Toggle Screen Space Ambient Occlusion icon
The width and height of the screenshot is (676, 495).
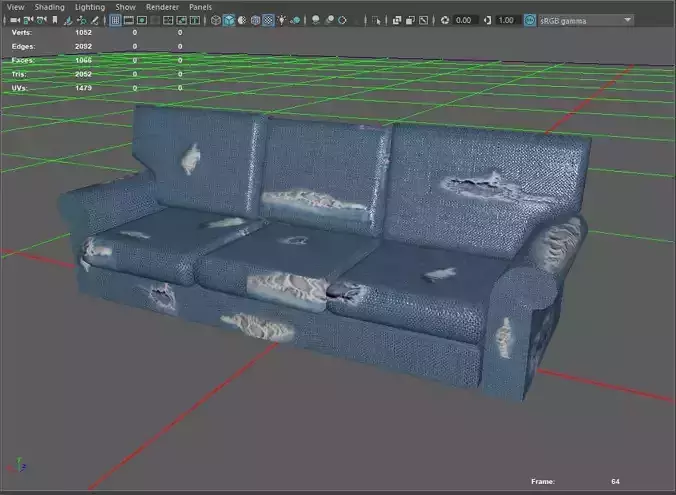click(x=316, y=20)
